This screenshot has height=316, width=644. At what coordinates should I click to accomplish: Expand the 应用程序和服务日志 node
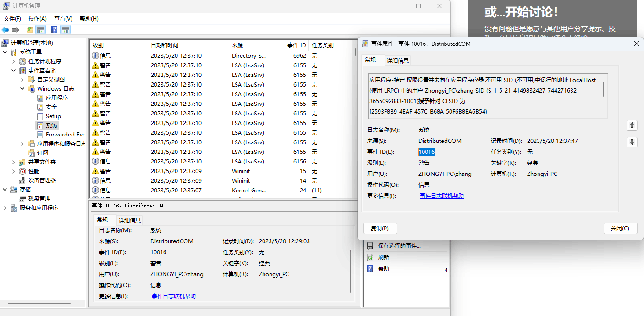click(22, 144)
